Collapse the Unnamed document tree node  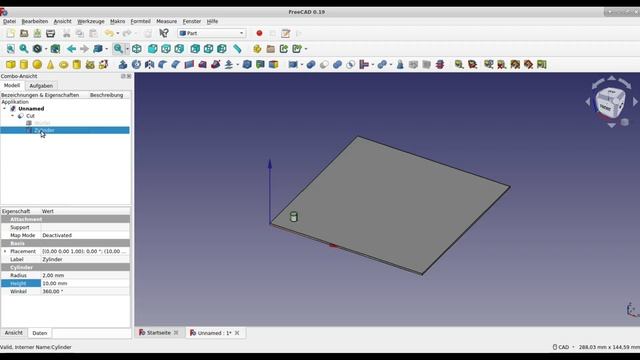(x=4, y=109)
